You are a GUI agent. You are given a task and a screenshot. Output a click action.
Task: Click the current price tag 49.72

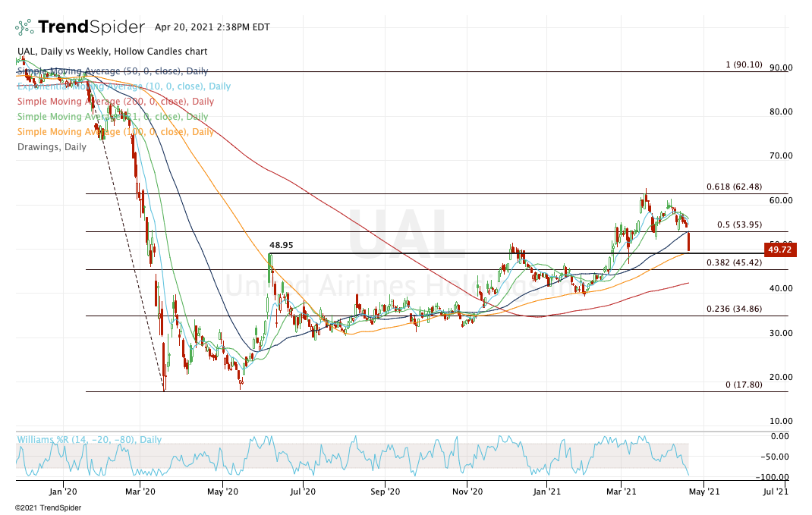point(779,250)
